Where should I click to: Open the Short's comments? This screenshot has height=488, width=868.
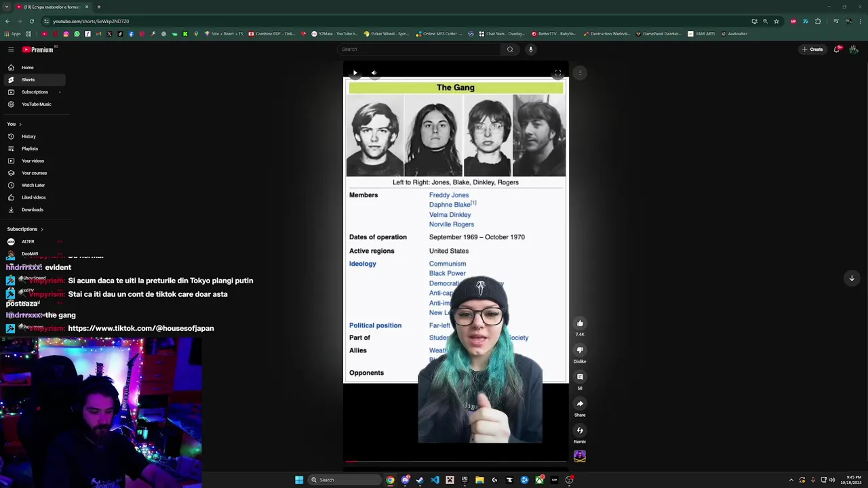(x=580, y=377)
